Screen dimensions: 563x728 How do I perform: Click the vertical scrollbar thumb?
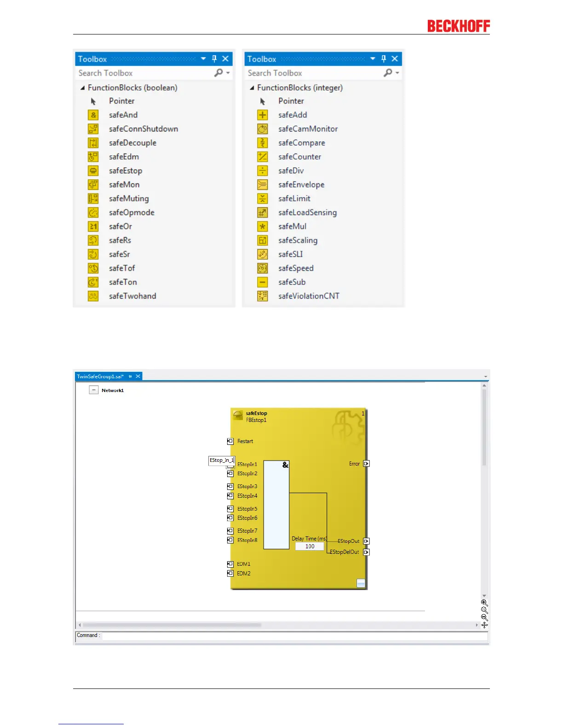point(484,427)
